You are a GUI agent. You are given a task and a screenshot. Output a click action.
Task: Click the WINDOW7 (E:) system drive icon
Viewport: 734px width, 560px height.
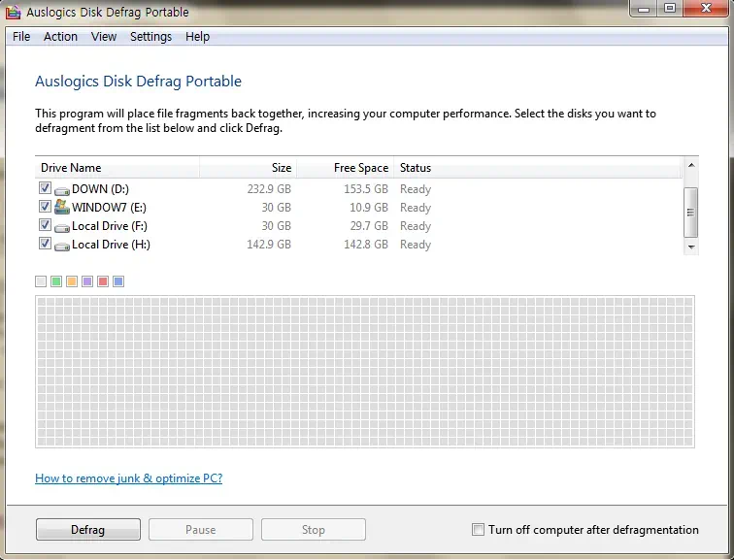coord(62,207)
